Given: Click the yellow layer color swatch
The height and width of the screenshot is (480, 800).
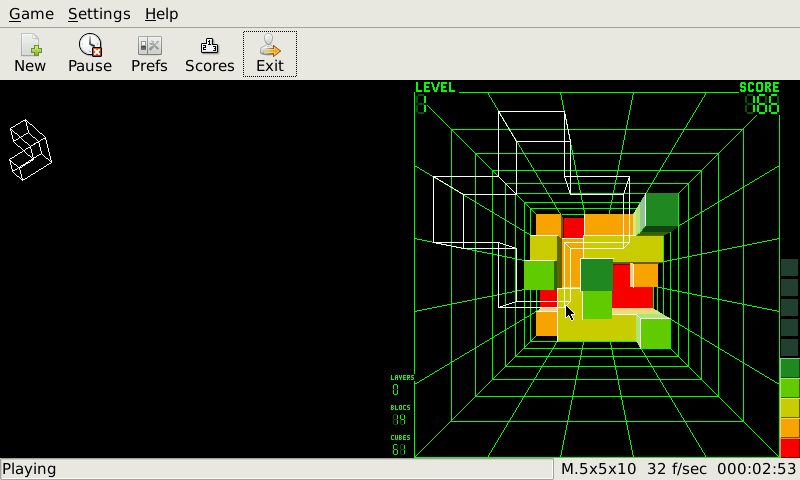Looking at the screenshot, I should point(789,408).
